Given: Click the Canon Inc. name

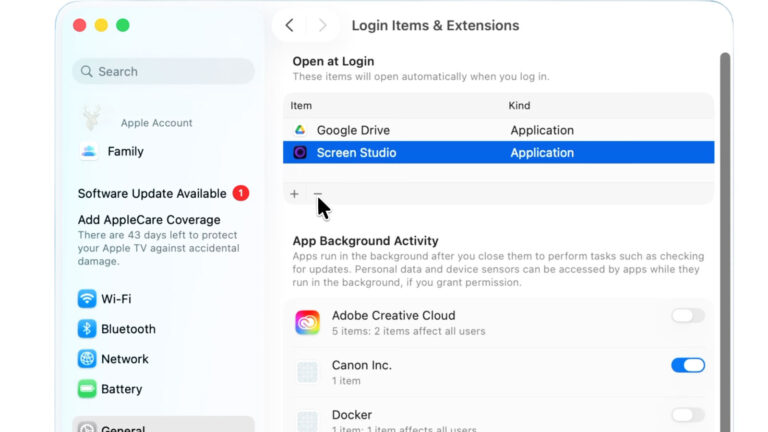Looking at the screenshot, I should [x=361, y=365].
